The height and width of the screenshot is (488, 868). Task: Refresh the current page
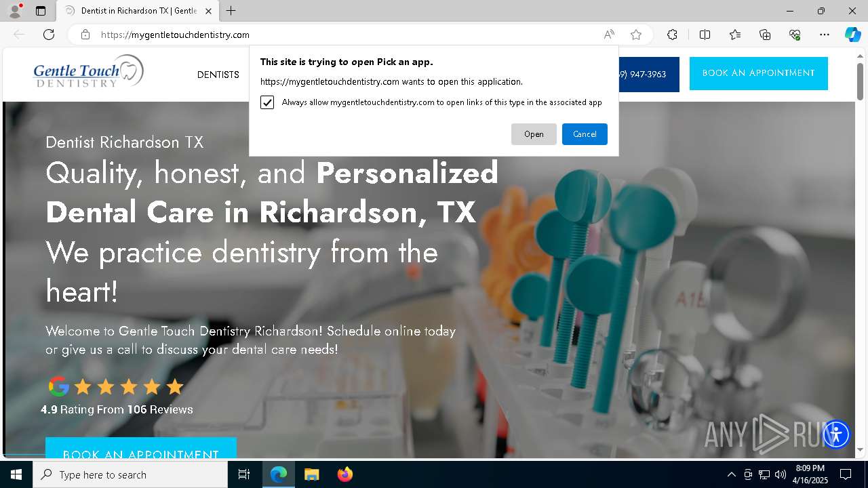[49, 35]
